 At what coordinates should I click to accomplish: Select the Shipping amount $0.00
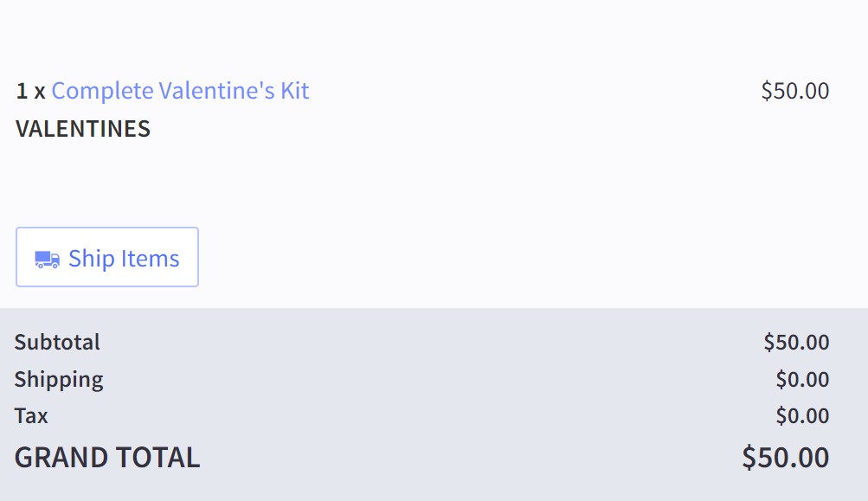[802, 379]
